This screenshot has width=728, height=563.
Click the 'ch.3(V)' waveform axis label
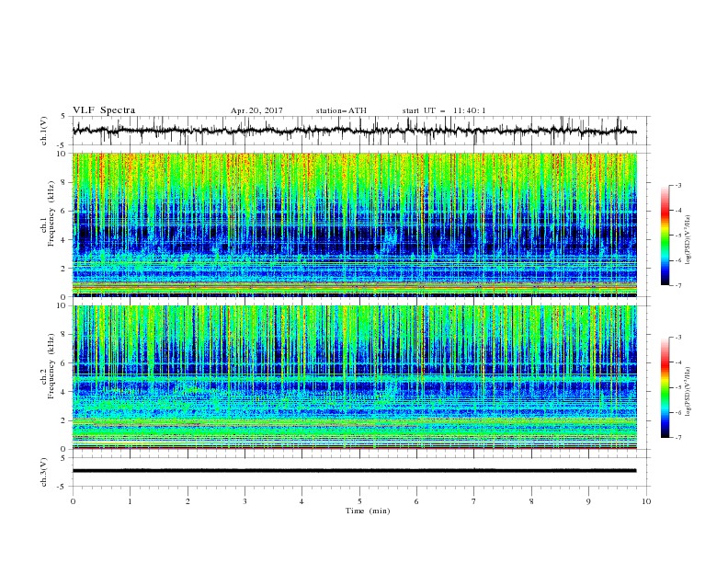[x=44, y=472]
